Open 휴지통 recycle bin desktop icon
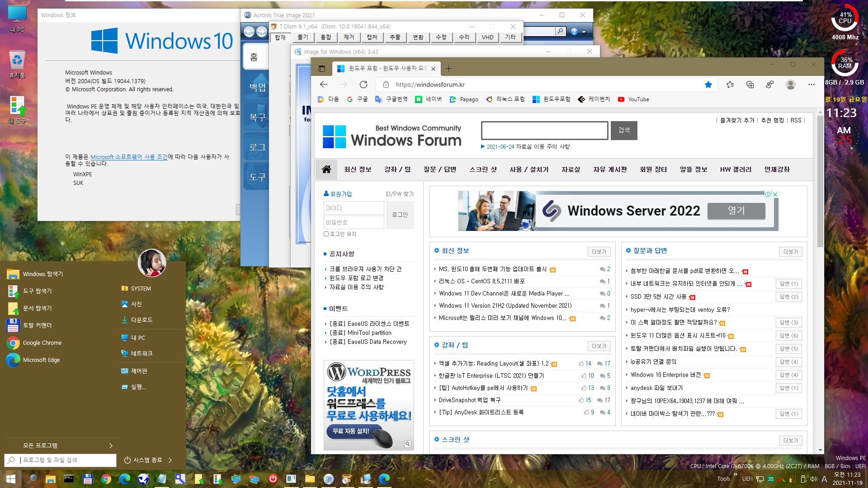The height and width of the screenshot is (488, 868). (x=17, y=64)
